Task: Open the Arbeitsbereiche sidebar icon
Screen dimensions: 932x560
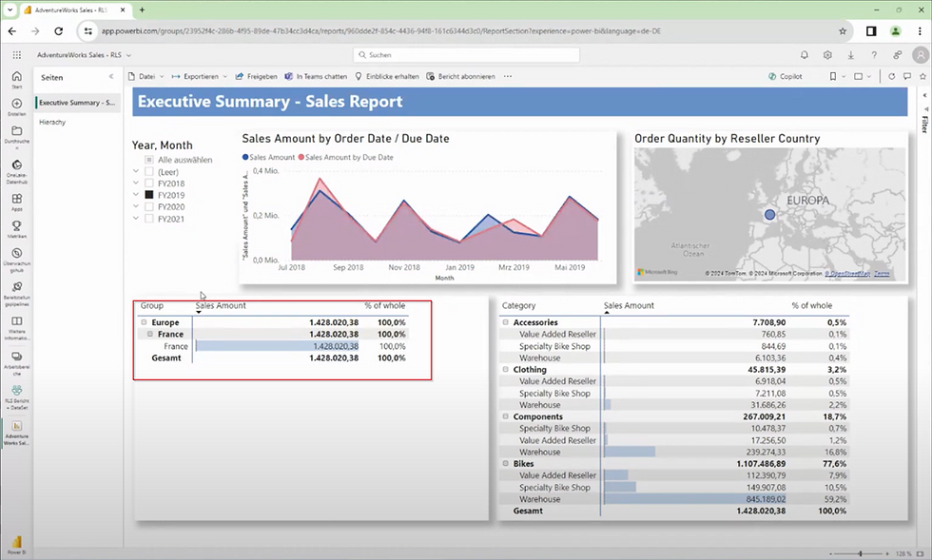Action: pos(17,362)
